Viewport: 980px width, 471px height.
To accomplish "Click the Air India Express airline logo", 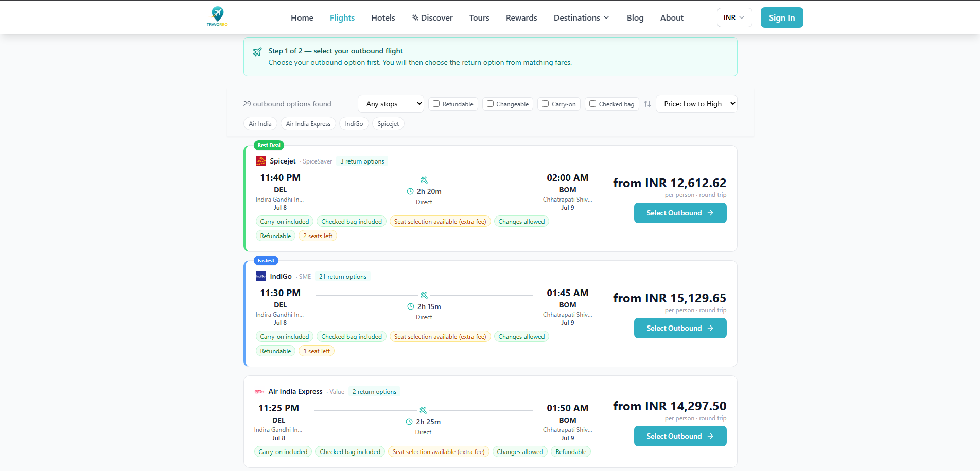I will coord(259,391).
